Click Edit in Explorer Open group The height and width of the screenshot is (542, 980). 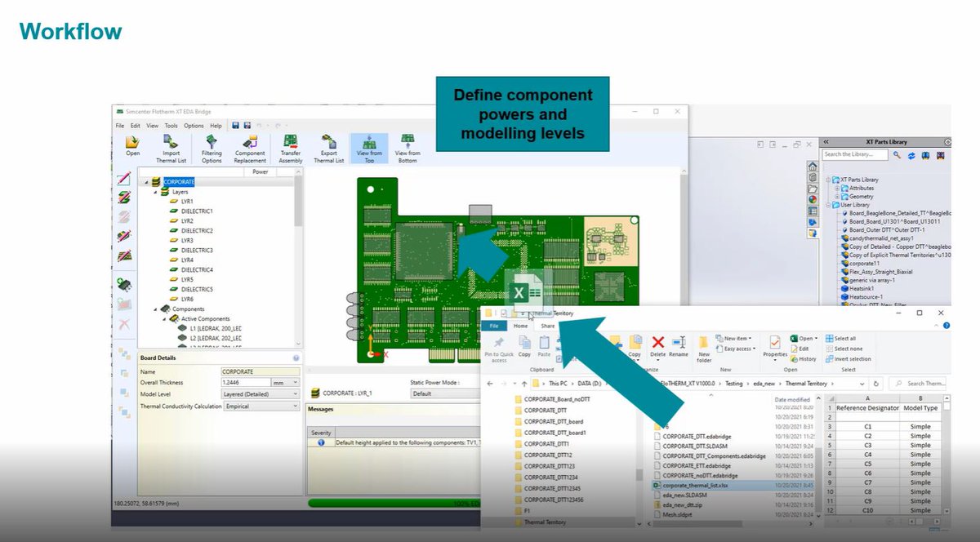click(800, 349)
